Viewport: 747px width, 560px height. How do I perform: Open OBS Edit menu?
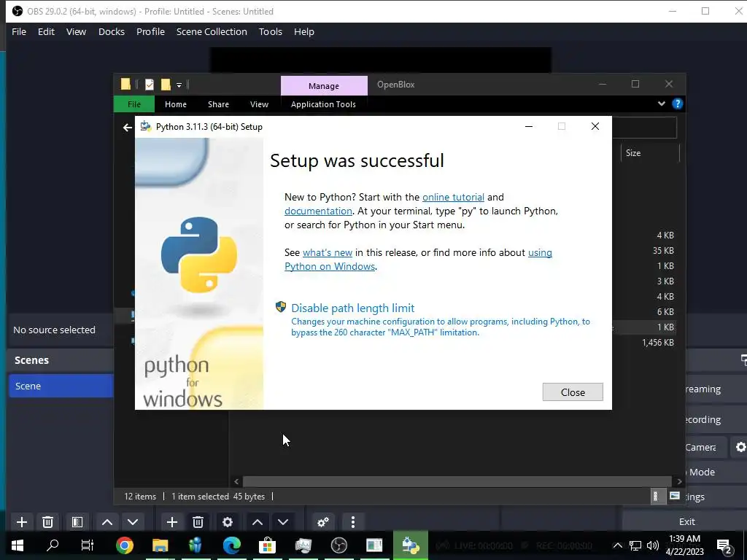(46, 31)
